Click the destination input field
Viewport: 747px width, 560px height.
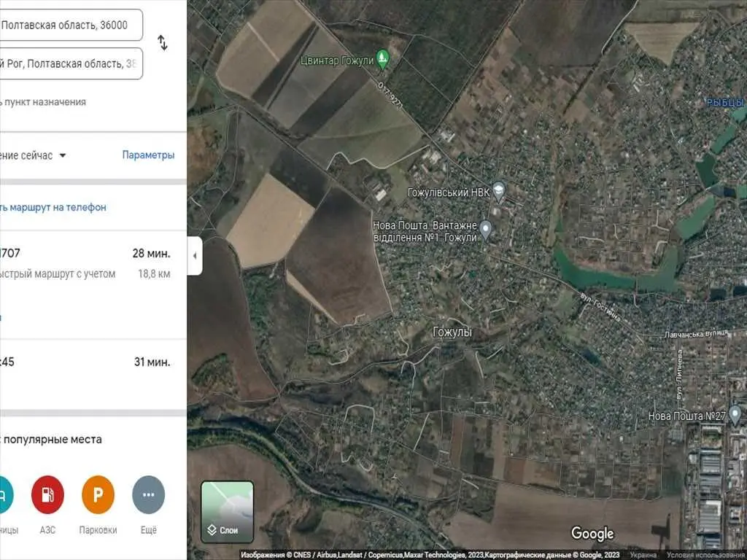click(69, 64)
